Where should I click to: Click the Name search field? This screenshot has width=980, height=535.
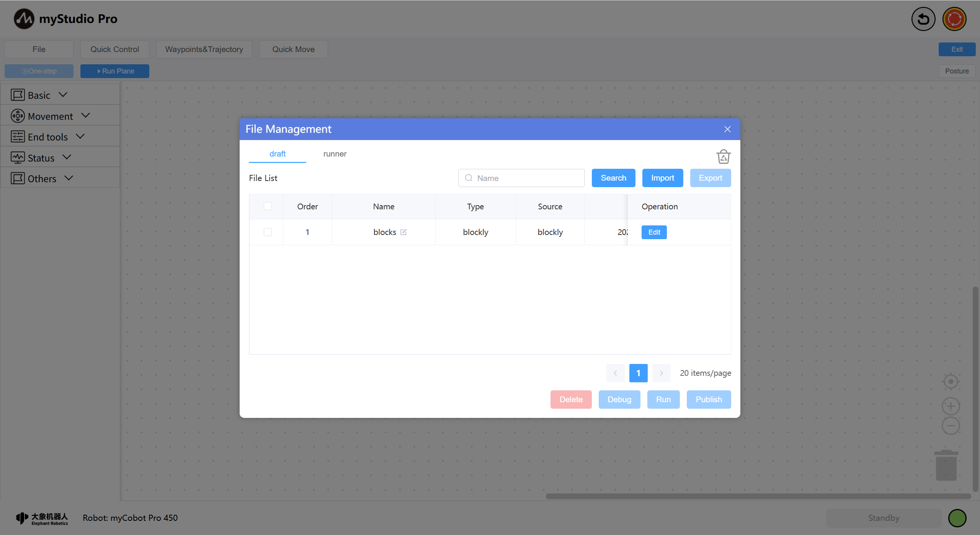(526, 178)
